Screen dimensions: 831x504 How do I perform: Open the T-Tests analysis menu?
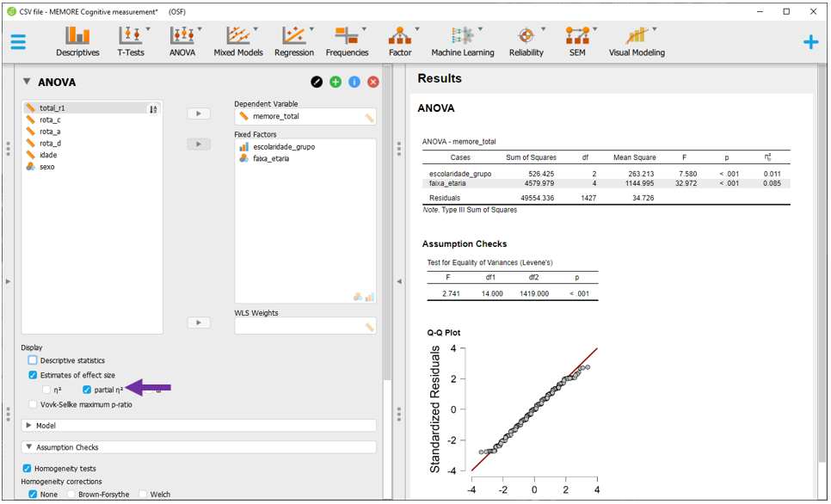(x=131, y=41)
